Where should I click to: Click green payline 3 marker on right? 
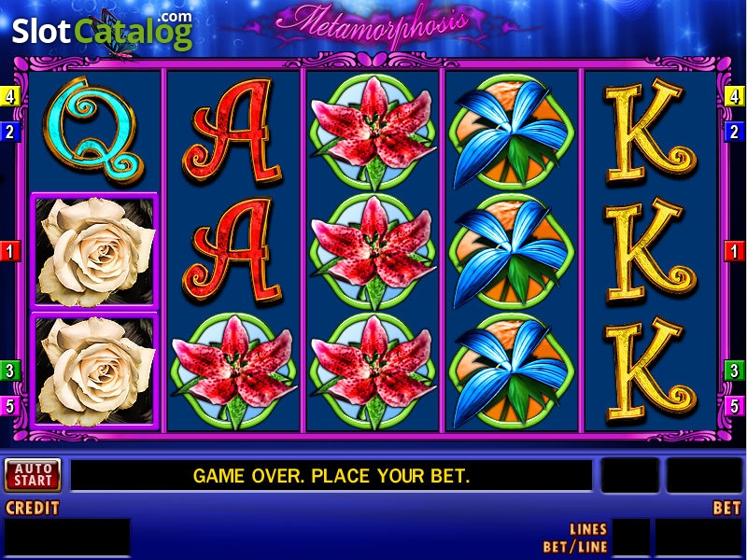[x=735, y=371]
